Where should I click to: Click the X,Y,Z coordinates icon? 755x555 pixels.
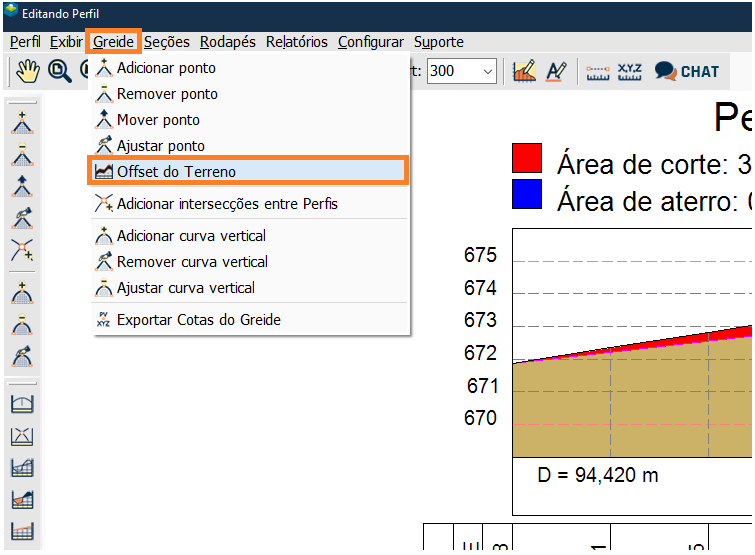[630, 71]
